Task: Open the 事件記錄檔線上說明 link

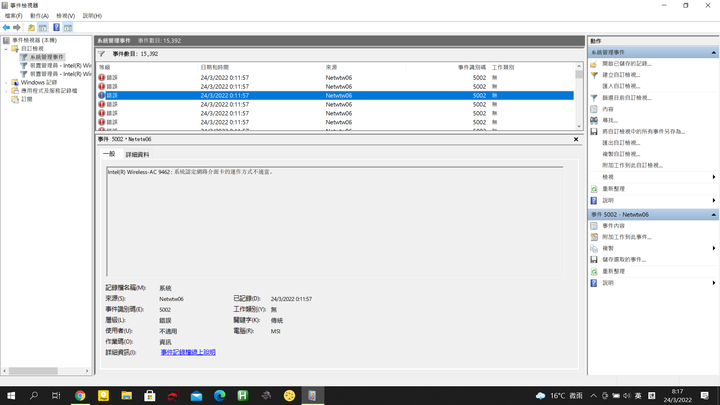Action: 188,352
